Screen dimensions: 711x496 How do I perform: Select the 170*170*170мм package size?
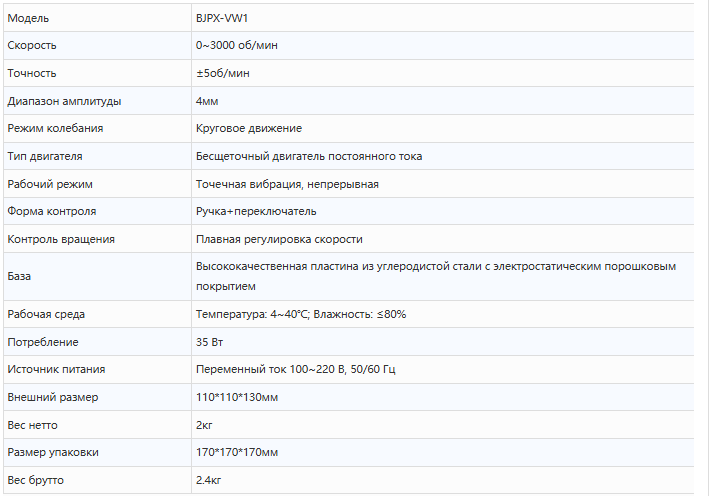tap(237, 452)
